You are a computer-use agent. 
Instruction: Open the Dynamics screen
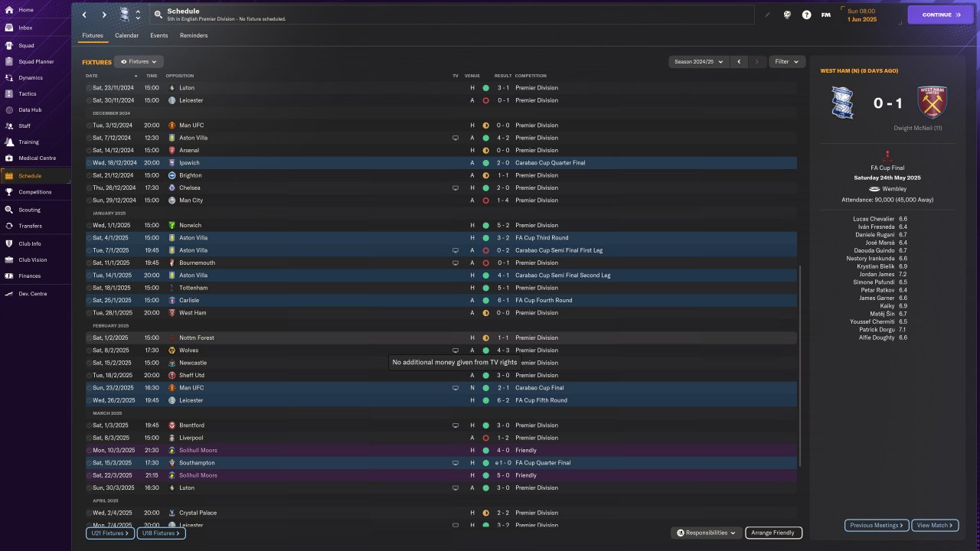[x=31, y=77]
